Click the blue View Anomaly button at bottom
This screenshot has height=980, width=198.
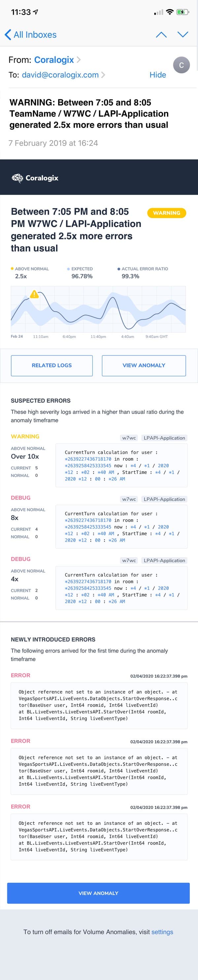click(x=98, y=893)
